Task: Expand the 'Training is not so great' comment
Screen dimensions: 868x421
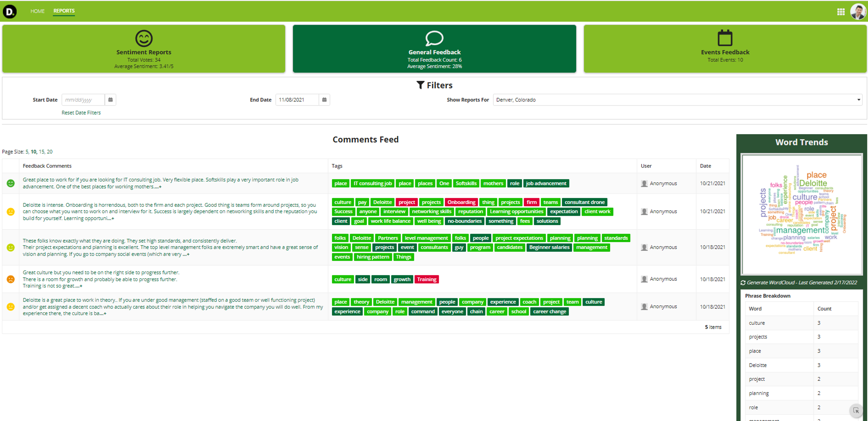Action: click(x=78, y=286)
